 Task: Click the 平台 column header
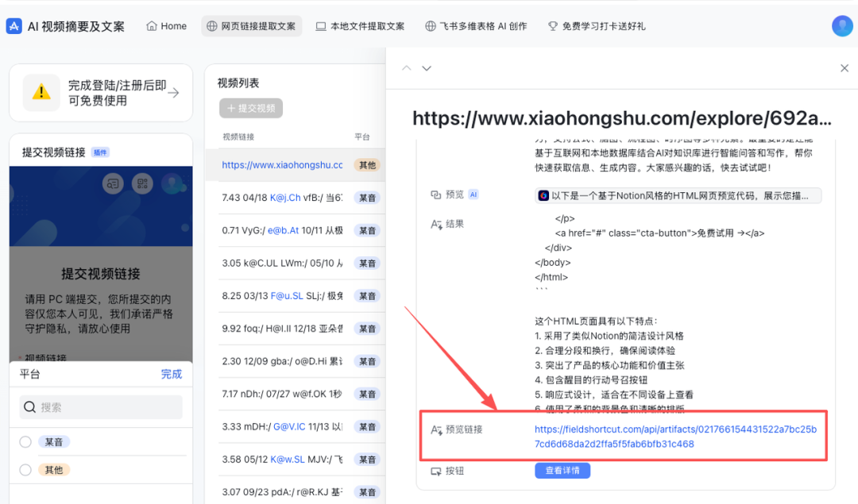click(x=362, y=137)
